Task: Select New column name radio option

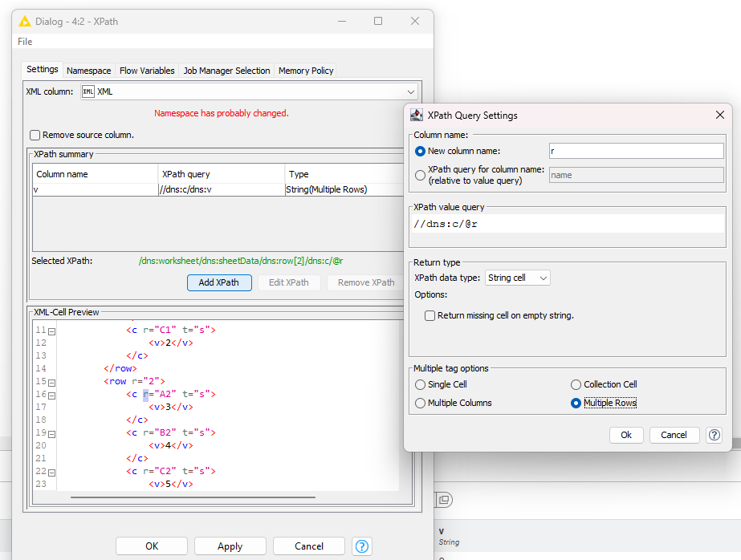Action: point(420,151)
